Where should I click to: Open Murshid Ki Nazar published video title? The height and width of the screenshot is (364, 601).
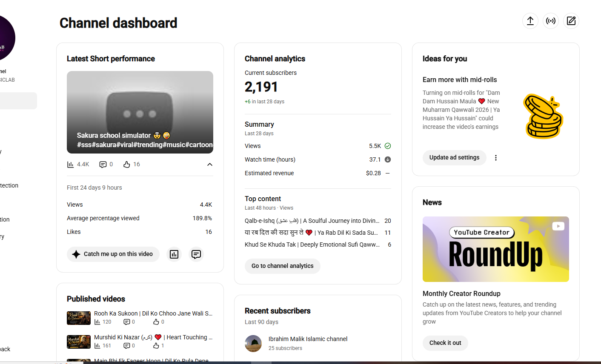[x=153, y=337]
